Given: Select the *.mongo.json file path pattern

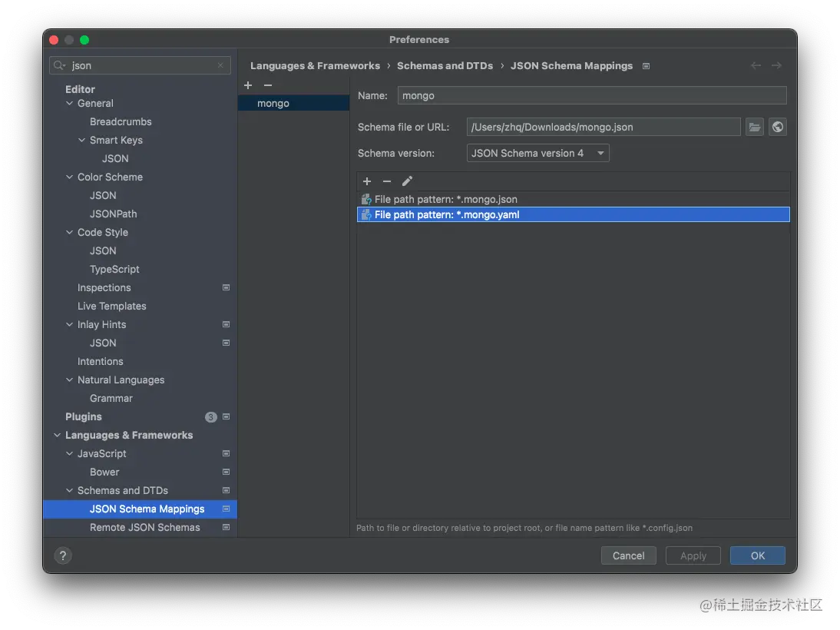Looking at the screenshot, I should tap(445, 199).
